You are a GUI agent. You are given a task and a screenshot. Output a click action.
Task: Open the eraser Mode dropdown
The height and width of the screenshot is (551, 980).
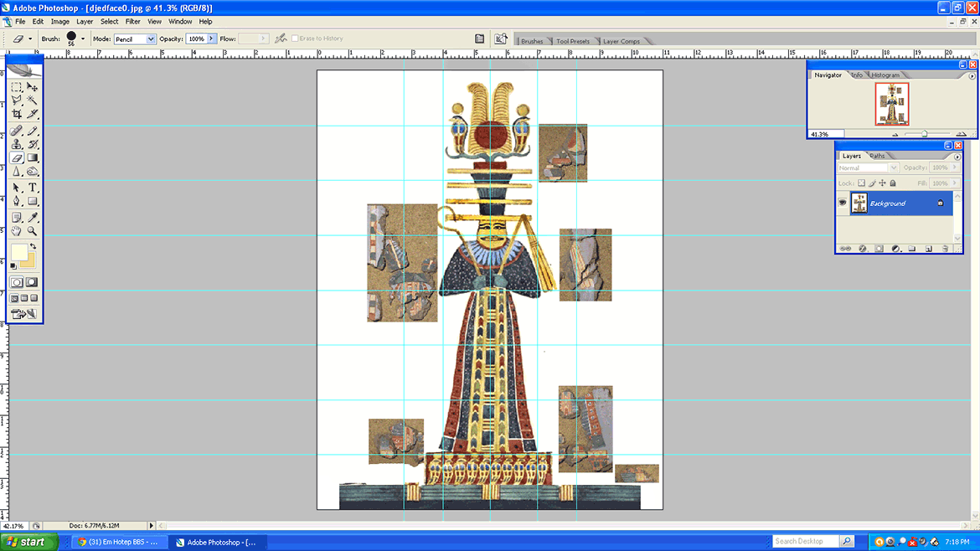click(x=151, y=39)
